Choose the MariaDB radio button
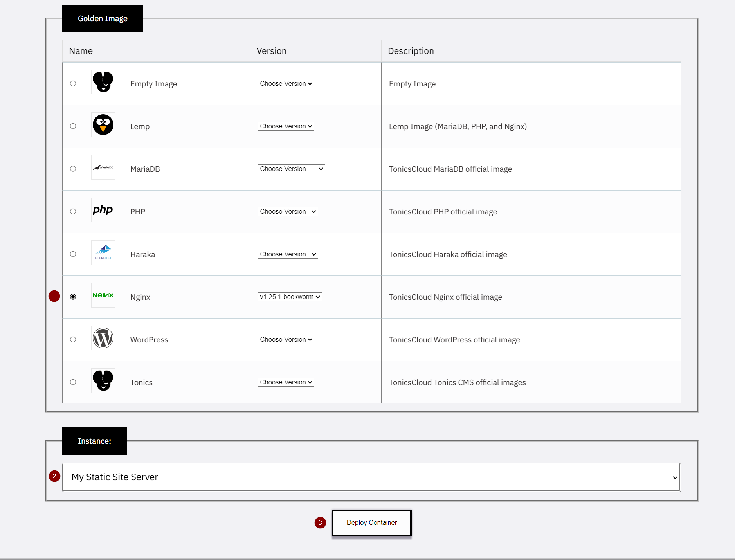 coord(73,169)
